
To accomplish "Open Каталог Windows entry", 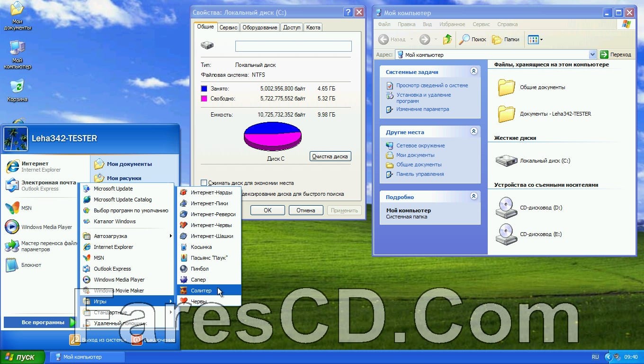I will coord(126,221).
